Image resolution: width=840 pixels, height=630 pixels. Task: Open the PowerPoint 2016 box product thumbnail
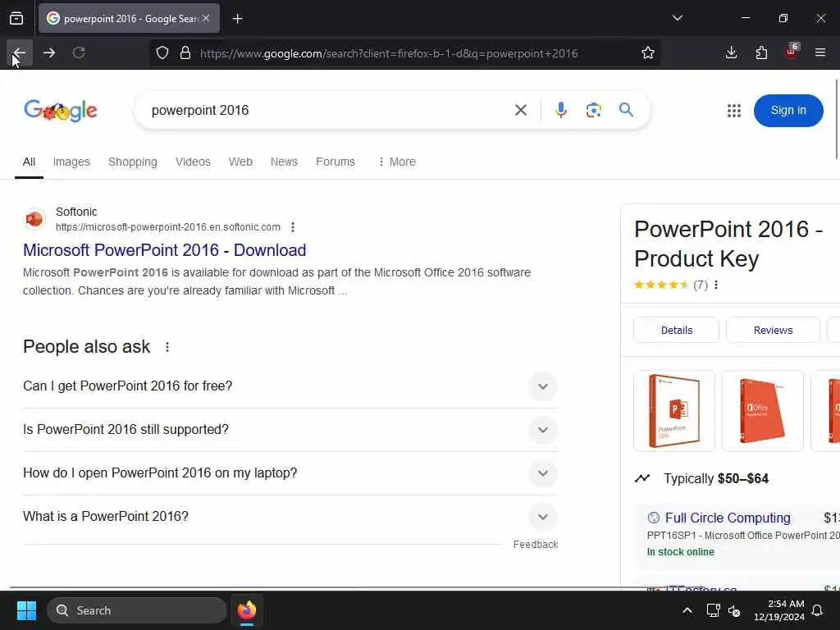point(674,411)
